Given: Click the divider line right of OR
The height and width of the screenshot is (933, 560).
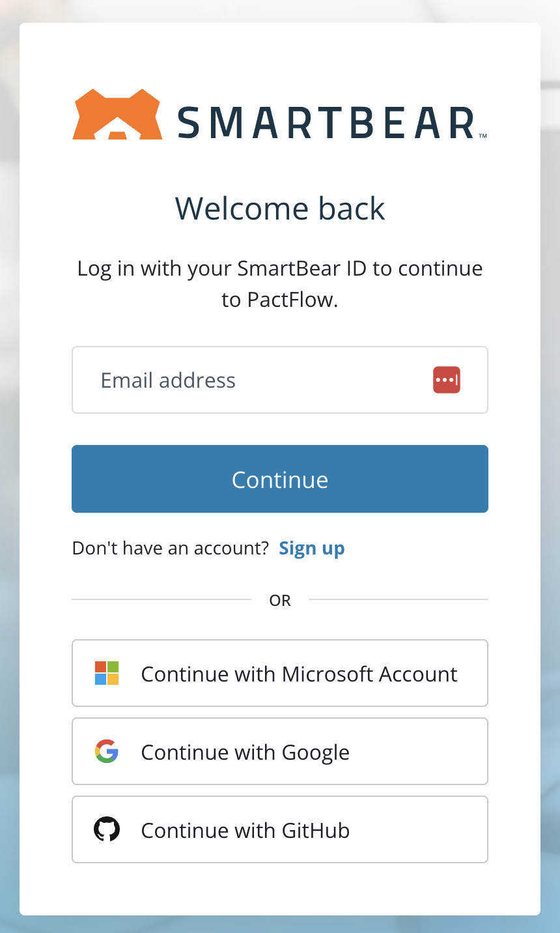Looking at the screenshot, I should point(398,599).
